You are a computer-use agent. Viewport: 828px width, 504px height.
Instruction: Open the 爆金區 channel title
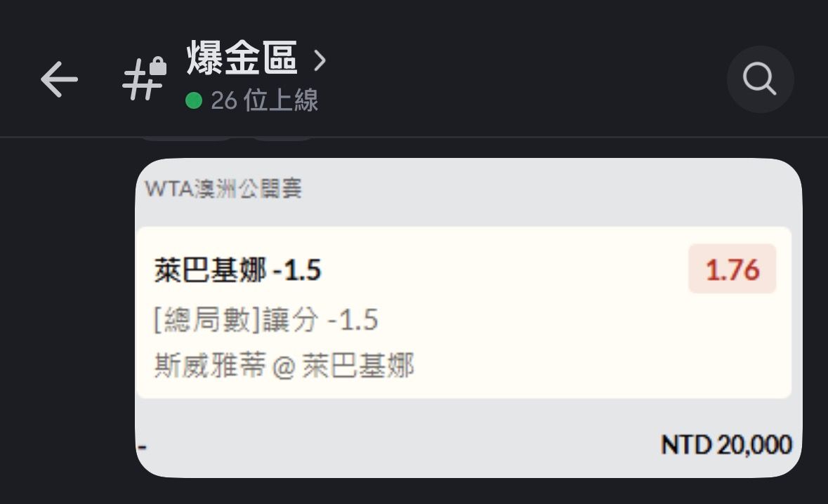point(242,59)
